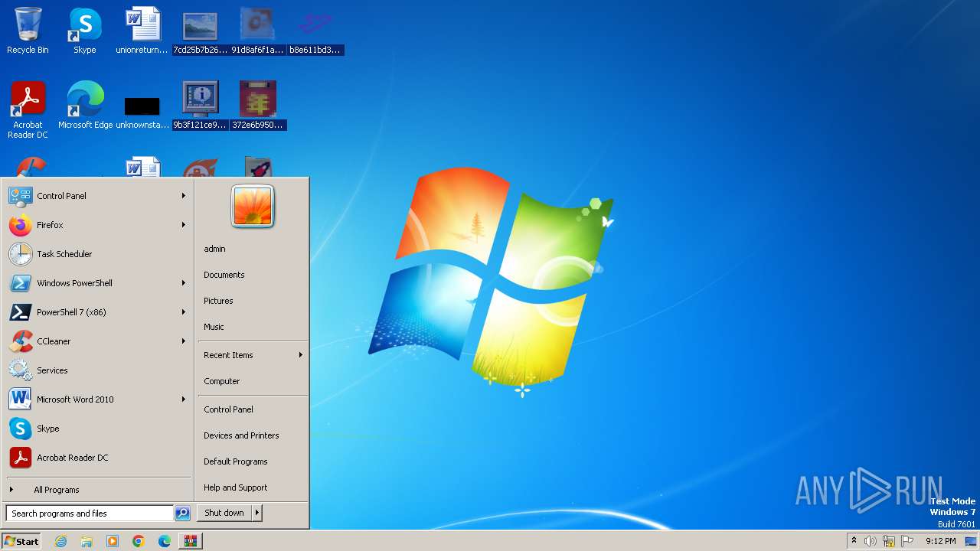Open the Shut down options arrow

click(257, 513)
